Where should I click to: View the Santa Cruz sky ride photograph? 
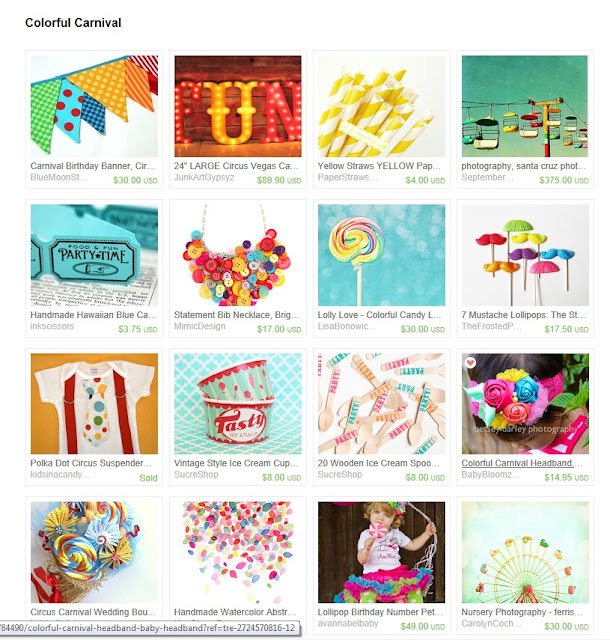pyautogui.click(x=525, y=106)
